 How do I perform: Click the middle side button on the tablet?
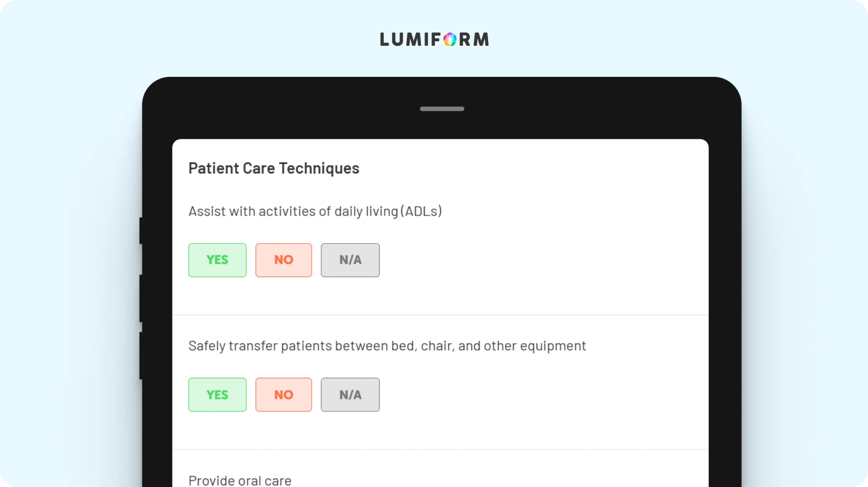141,298
